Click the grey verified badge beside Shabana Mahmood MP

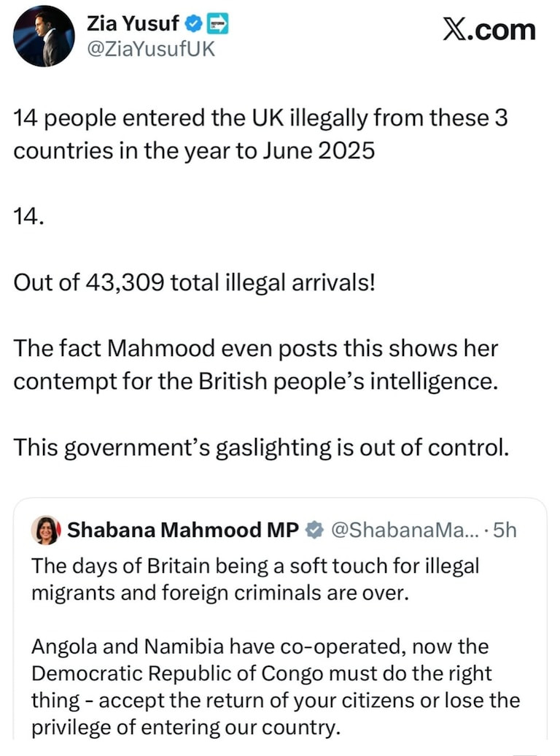click(x=314, y=531)
